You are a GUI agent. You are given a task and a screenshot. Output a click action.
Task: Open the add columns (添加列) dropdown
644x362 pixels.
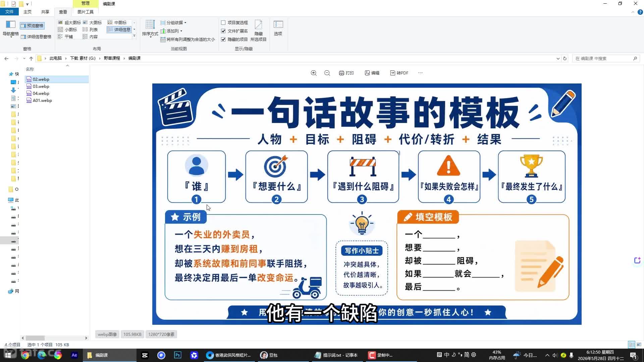[171, 31]
